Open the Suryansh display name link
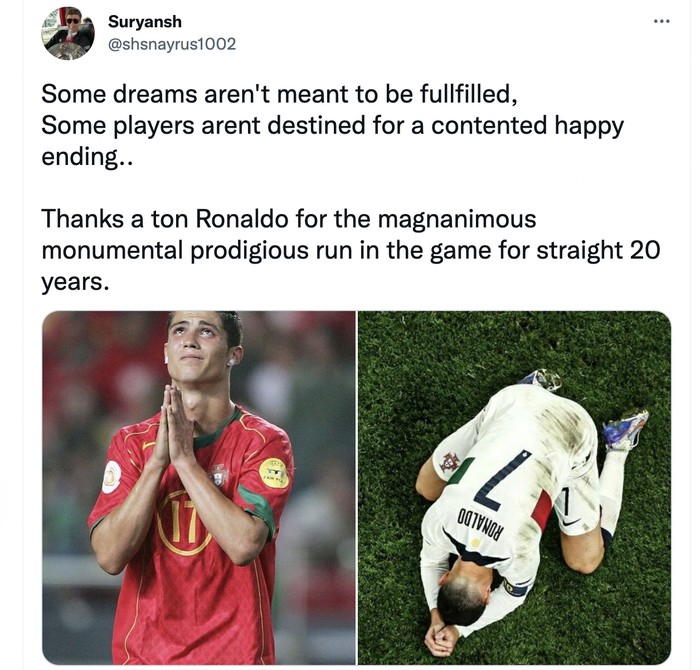This screenshot has width=700, height=670. click(145, 21)
